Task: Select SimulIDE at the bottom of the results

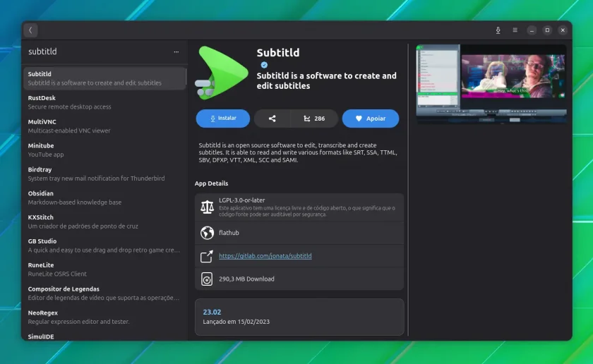Action: pyautogui.click(x=104, y=336)
